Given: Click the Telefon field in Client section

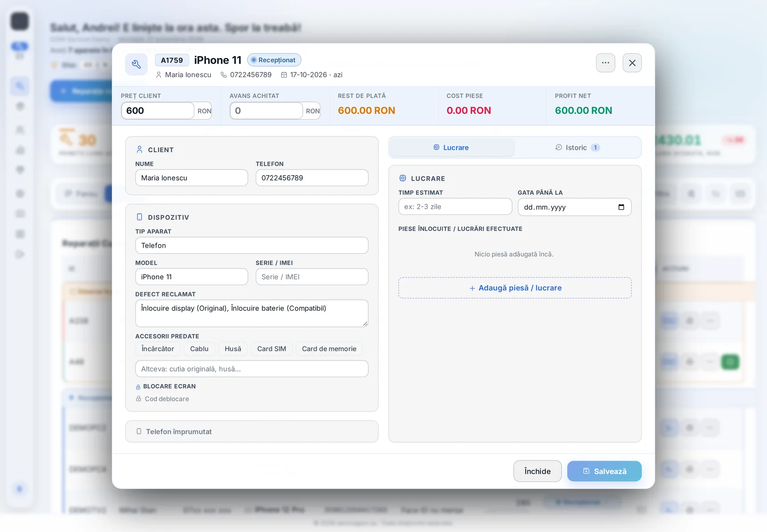Looking at the screenshot, I should coord(312,178).
